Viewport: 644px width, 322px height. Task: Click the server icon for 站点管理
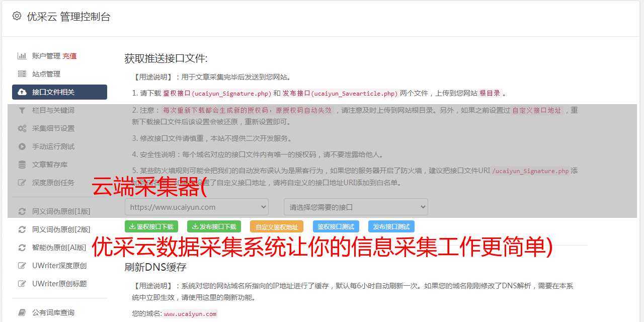22,74
